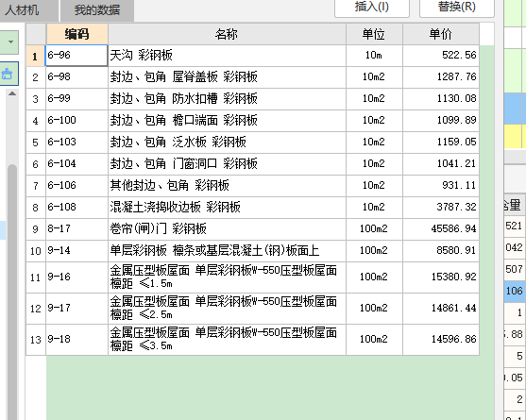Viewport: 526px width, 420px height.
Task: Select code cell 6-106
Action: 76,185
